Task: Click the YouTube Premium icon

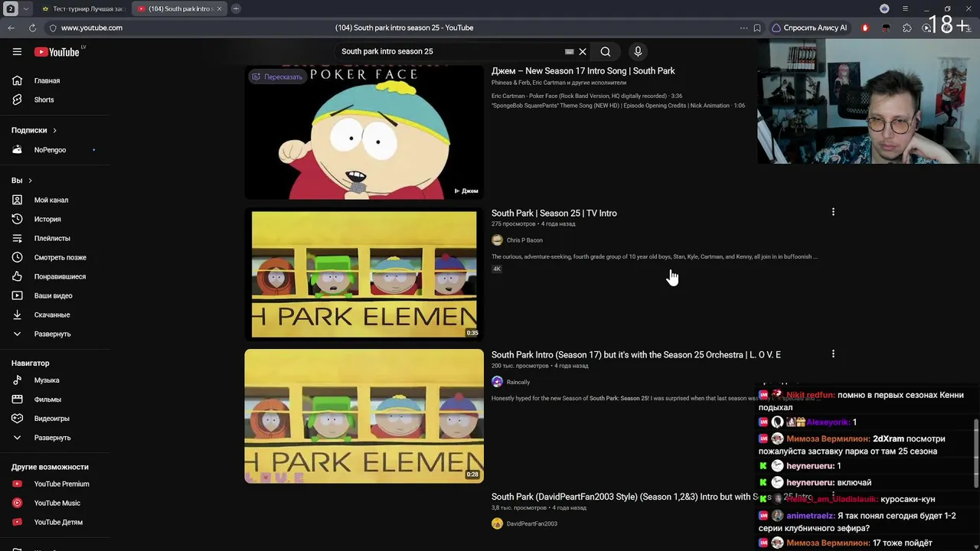Action: pyautogui.click(x=17, y=484)
